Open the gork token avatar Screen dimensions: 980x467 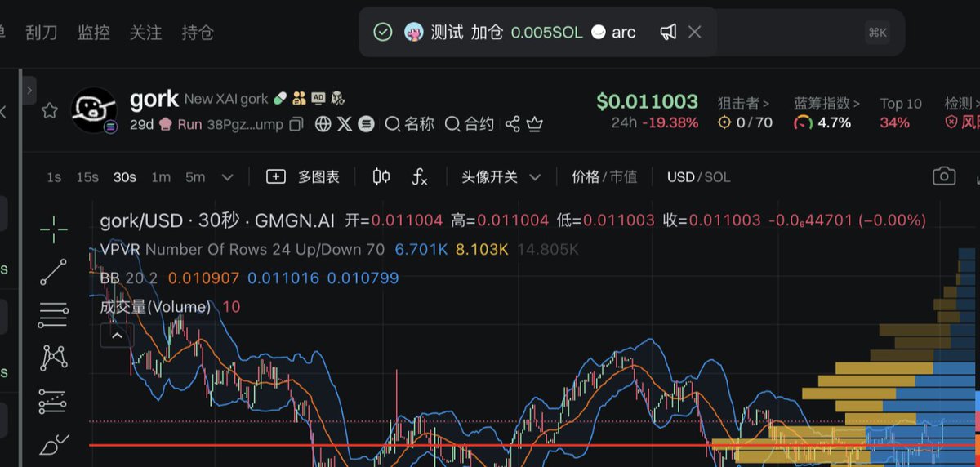pos(94,110)
